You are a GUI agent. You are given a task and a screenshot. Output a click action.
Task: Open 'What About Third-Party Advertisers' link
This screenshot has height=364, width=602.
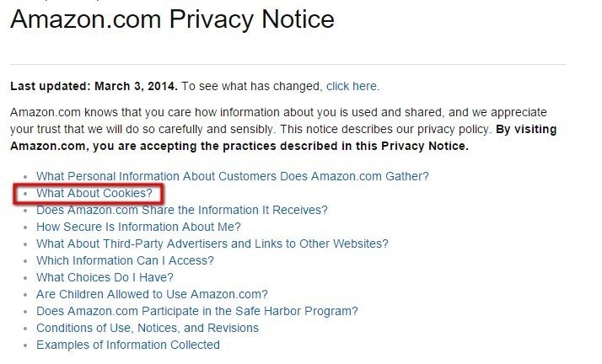click(212, 244)
